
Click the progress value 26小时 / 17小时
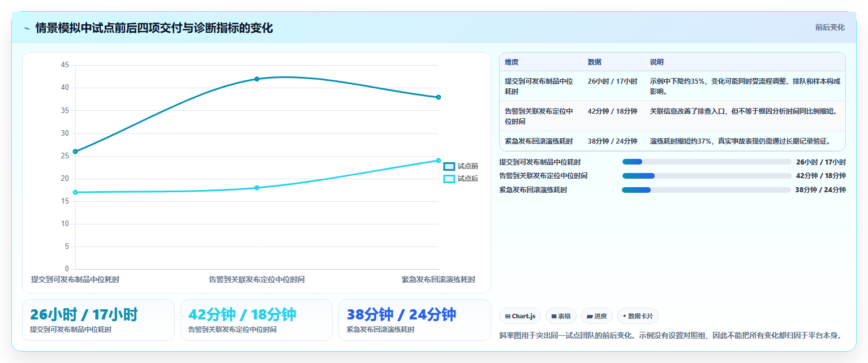coord(820,162)
